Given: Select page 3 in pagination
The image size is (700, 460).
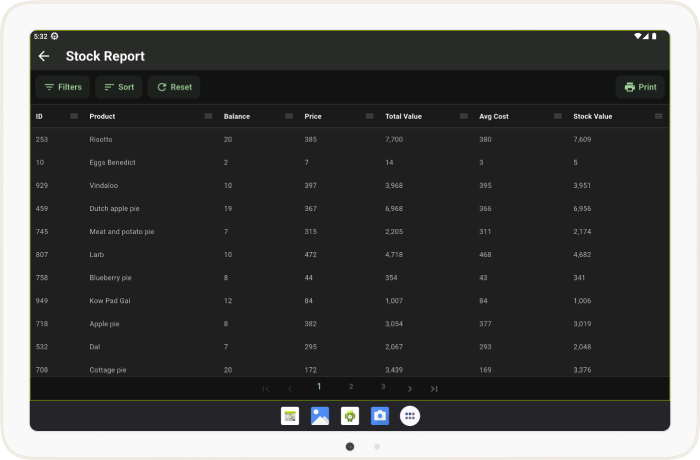Looking at the screenshot, I should click(x=383, y=387).
